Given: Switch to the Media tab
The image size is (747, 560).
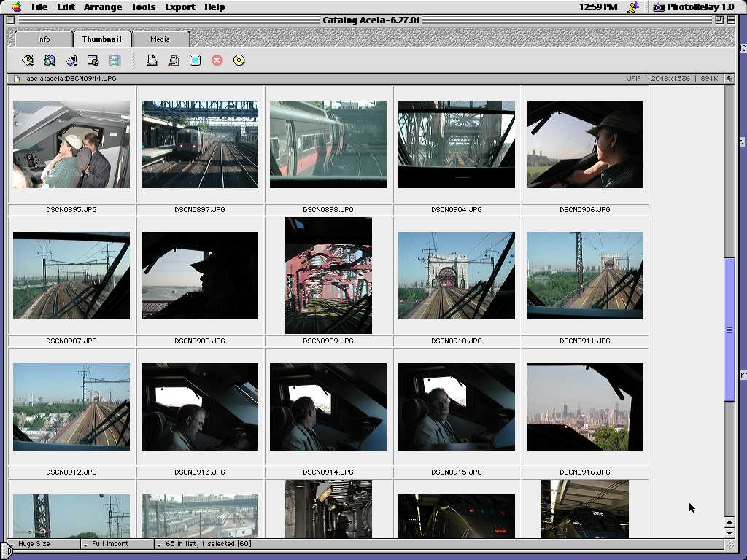Looking at the screenshot, I should (160, 39).
